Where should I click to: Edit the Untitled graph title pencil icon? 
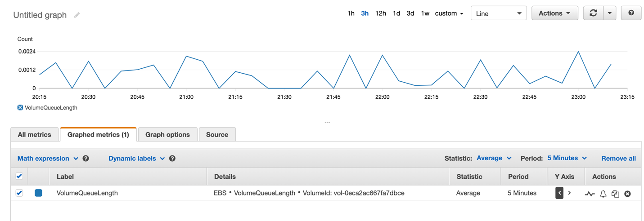(77, 15)
